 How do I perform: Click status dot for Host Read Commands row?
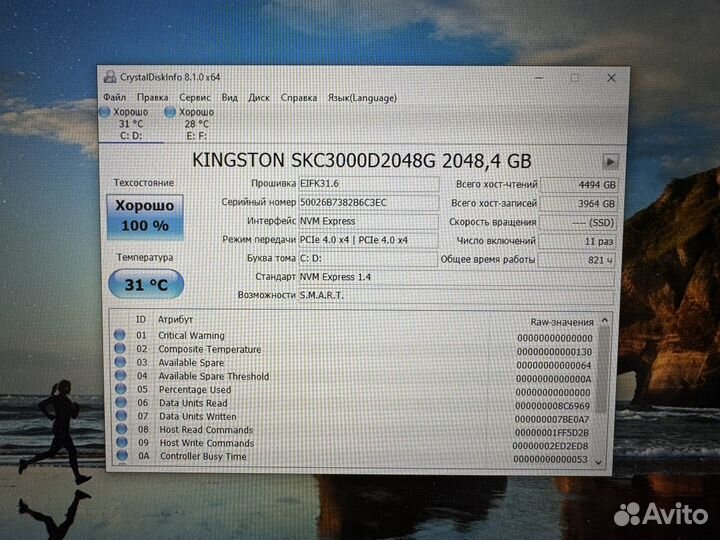point(122,428)
